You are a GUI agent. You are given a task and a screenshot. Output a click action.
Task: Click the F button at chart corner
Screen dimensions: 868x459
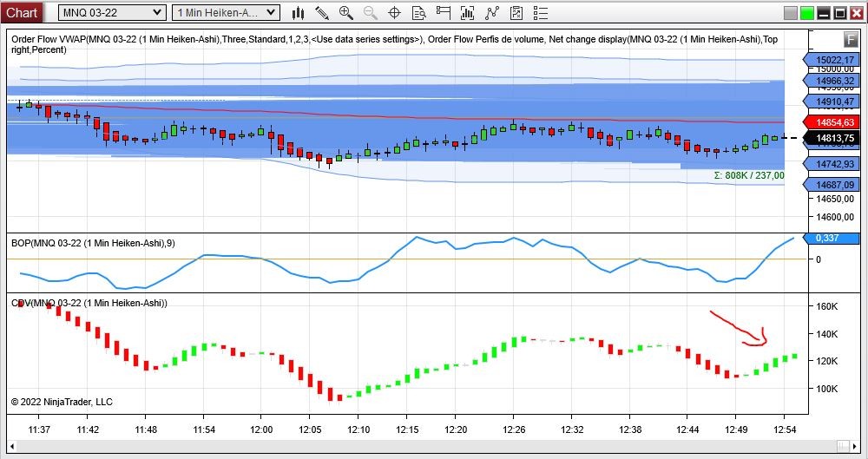pyautogui.click(x=851, y=39)
